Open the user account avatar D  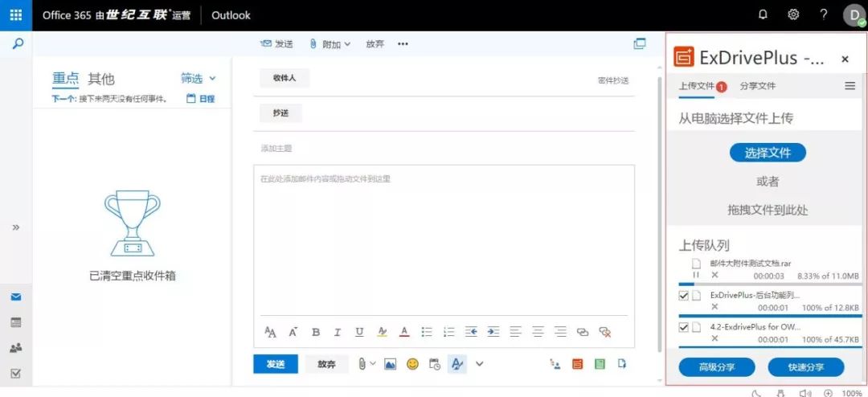point(853,15)
